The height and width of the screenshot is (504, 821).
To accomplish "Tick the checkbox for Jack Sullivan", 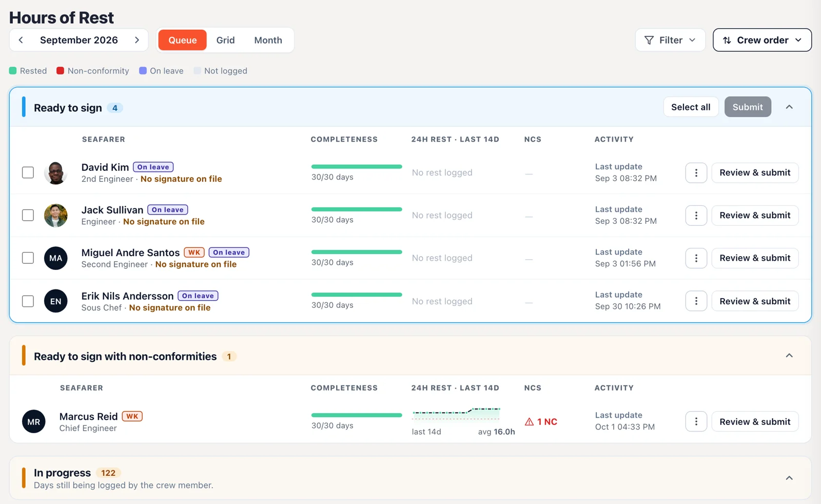I will click(28, 215).
